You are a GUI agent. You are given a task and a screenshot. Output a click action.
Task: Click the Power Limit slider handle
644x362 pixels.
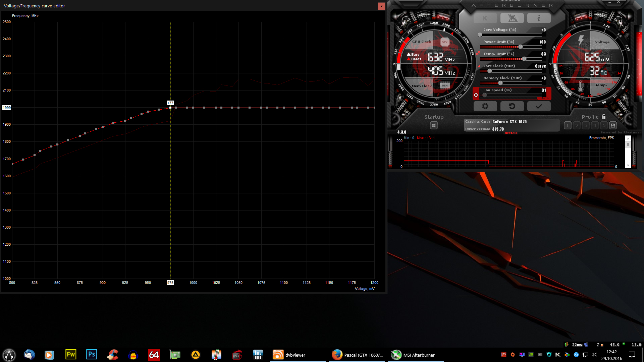pos(521,47)
